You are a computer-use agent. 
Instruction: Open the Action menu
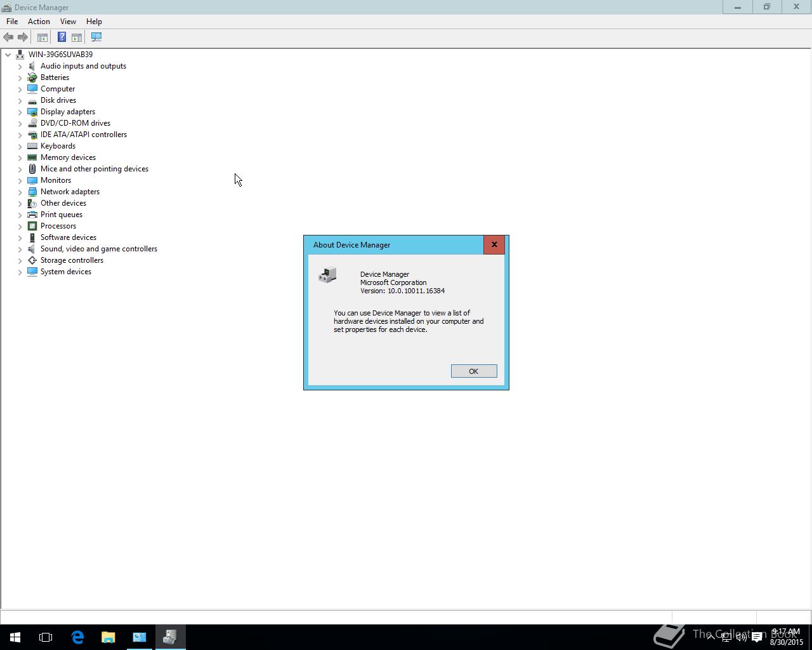(x=39, y=22)
